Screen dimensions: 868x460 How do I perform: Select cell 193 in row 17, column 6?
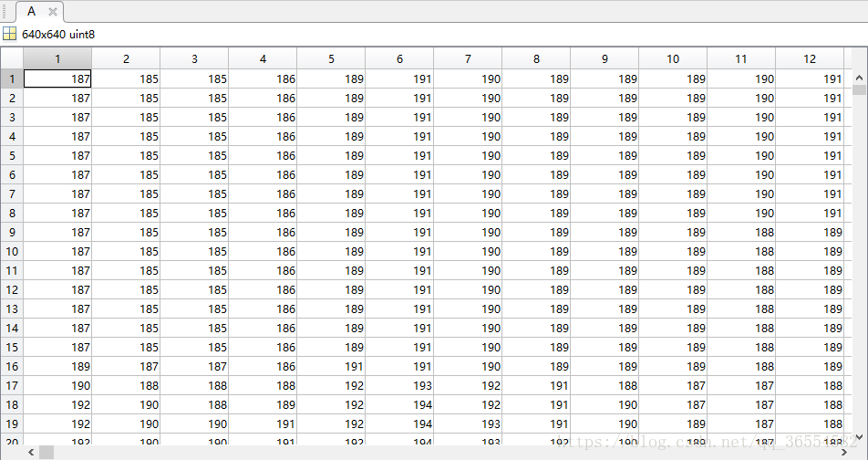(x=399, y=385)
